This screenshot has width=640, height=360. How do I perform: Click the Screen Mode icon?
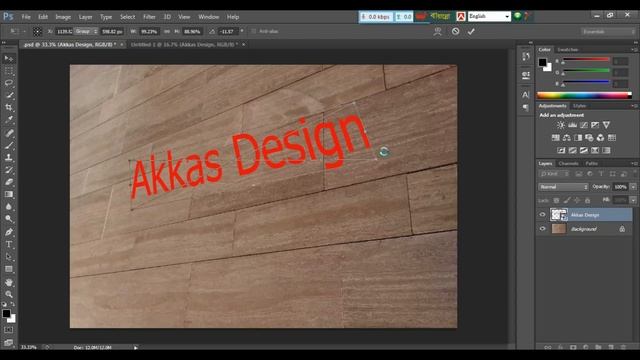pos(9,342)
